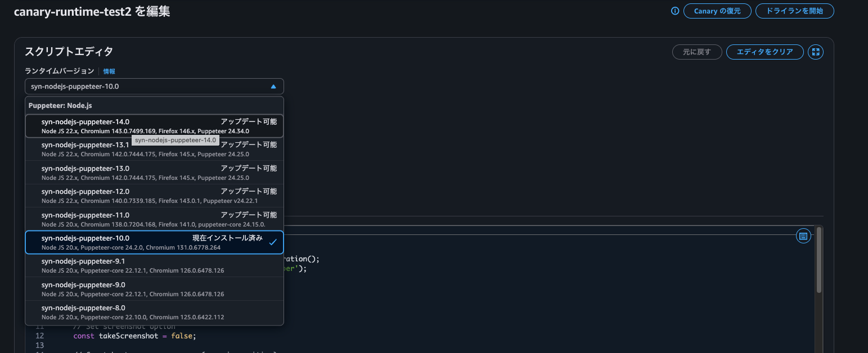This screenshot has height=353, width=868.
Task: Click the keyboard shortcuts icon in code editor
Action: click(803, 236)
